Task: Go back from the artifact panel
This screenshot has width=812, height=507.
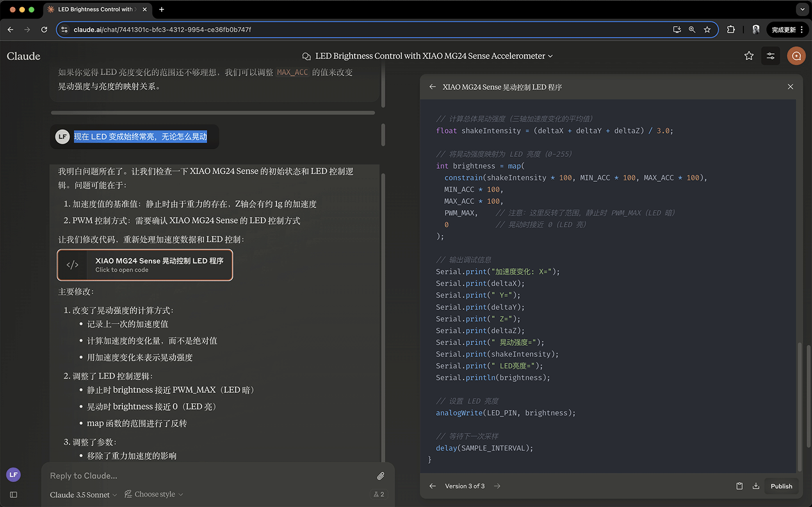Action: coord(433,87)
